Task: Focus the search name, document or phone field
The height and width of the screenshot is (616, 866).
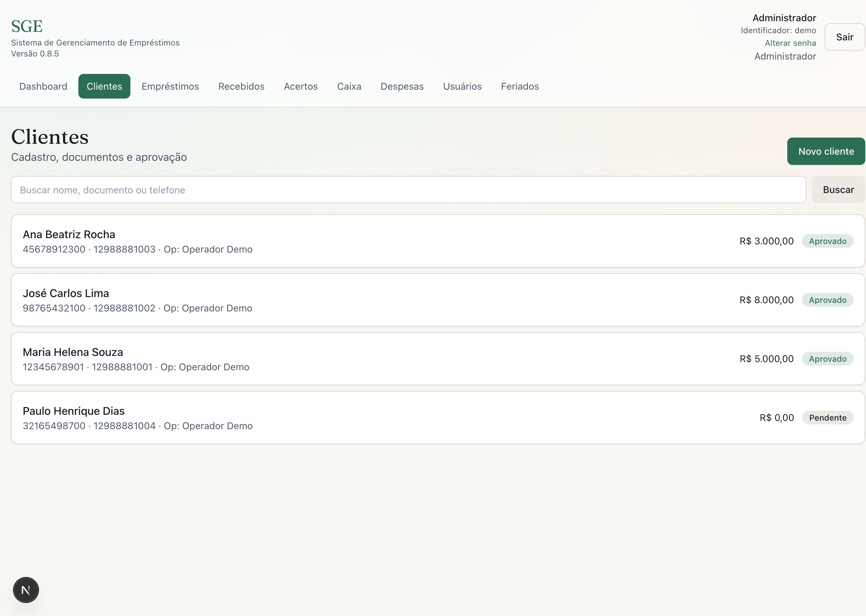Action: (x=409, y=190)
